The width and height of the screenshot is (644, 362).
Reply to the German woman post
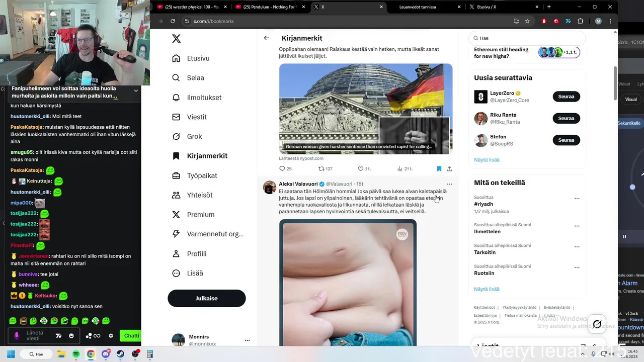coord(285,169)
